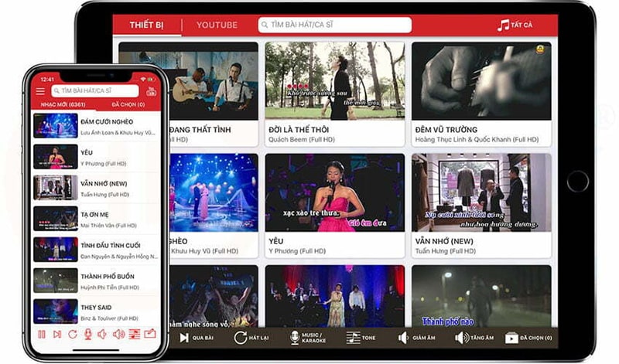The height and width of the screenshot is (364, 619).
Task: Open the TONE control on the tablet
Action: (x=361, y=338)
